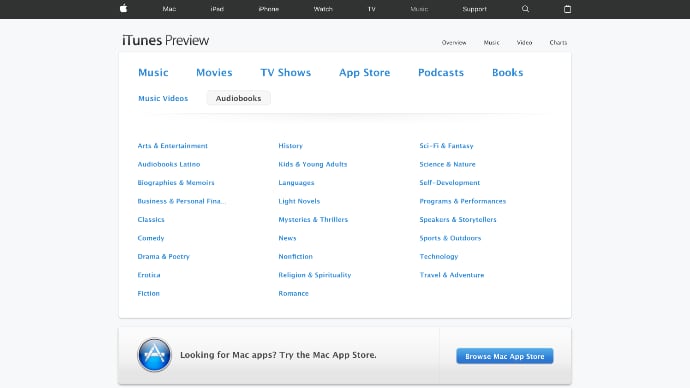Open the Fiction category

click(148, 293)
